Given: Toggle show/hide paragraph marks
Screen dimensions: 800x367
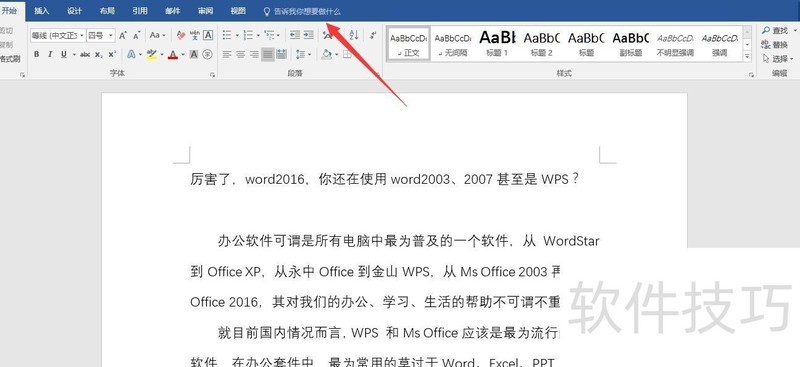Looking at the screenshot, I should coord(373,35).
